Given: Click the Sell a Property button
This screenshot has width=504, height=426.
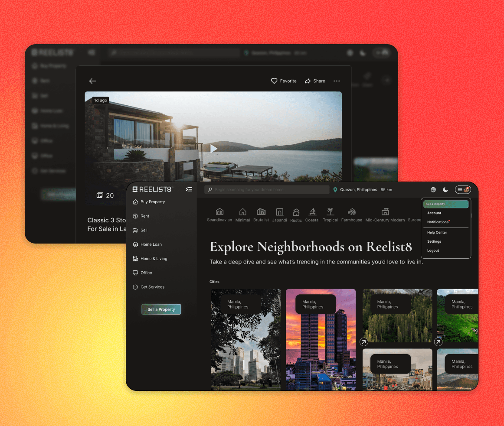Looking at the screenshot, I should pos(161,309).
